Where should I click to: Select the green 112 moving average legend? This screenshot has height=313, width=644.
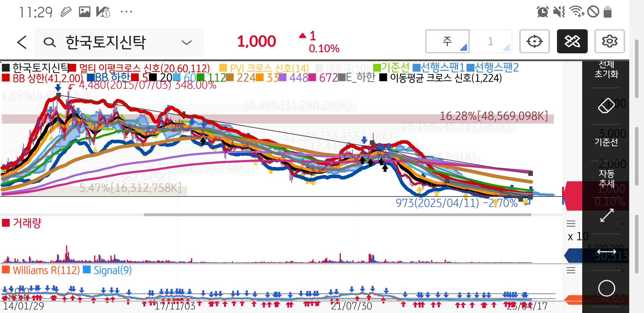(211, 77)
